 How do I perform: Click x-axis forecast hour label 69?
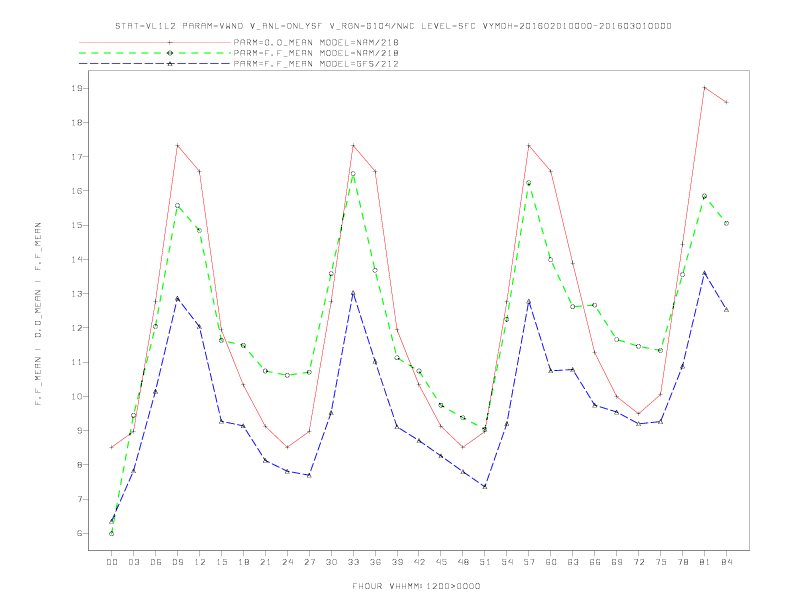pyautogui.click(x=617, y=562)
